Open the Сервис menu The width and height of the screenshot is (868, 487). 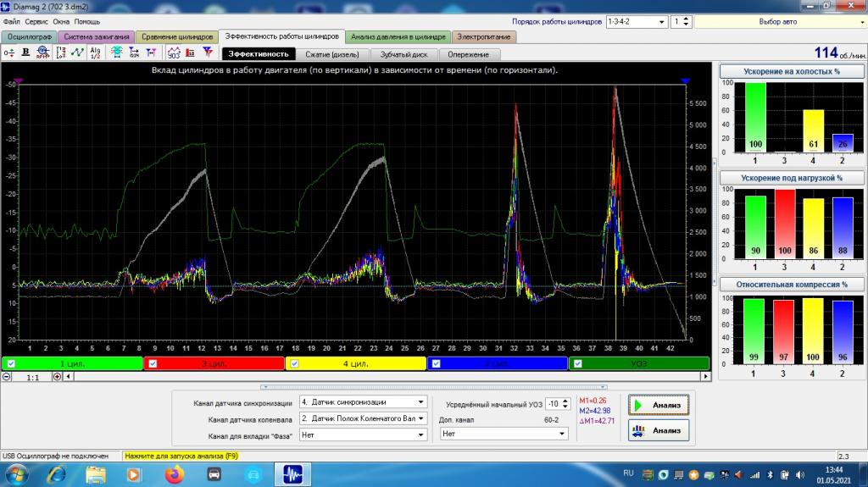(36, 21)
